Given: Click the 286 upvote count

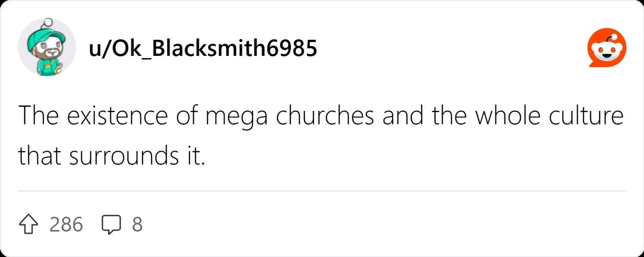Looking at the screenshot, I should coord(66,224).
